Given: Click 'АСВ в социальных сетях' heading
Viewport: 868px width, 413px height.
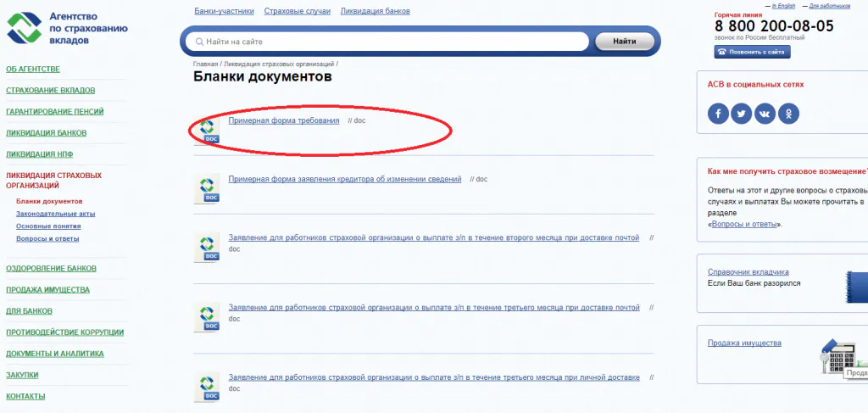Looking at the screenshot, I should (x=755, y=85).
